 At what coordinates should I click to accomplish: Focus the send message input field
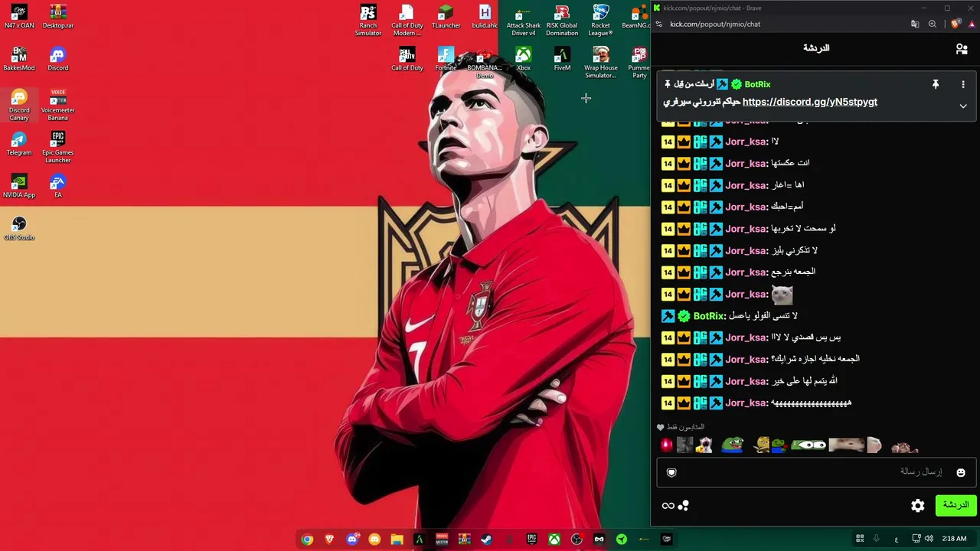pyautogui.click(x=816, y=472)
